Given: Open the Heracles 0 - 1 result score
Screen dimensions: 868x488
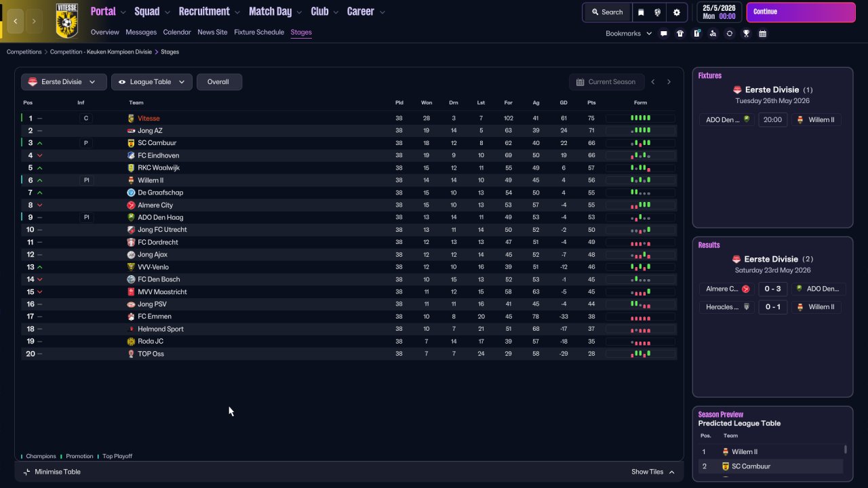Looking at the screenshot, I should (x=772, y=307).
